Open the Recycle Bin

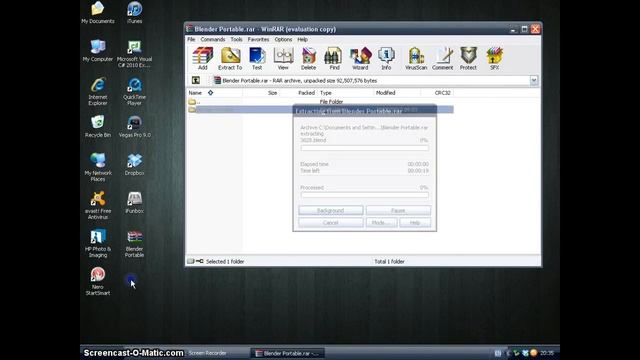[x=98, y=126]
